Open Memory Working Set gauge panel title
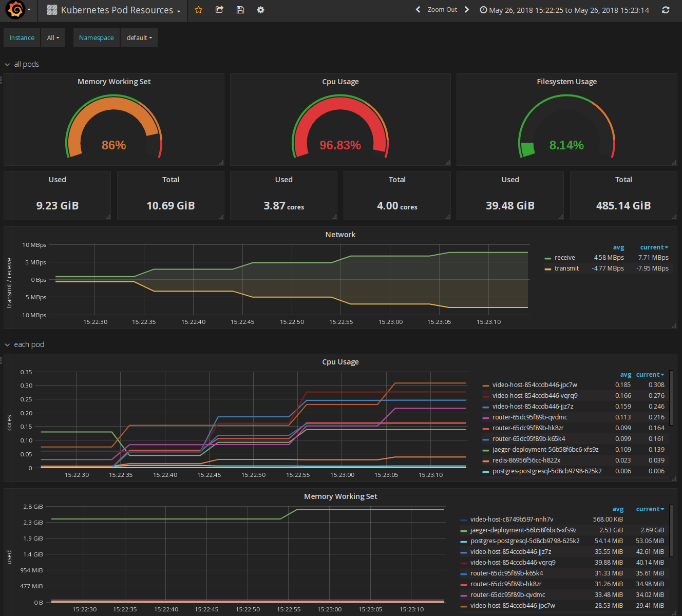The image size is (682, 616). 114,82
